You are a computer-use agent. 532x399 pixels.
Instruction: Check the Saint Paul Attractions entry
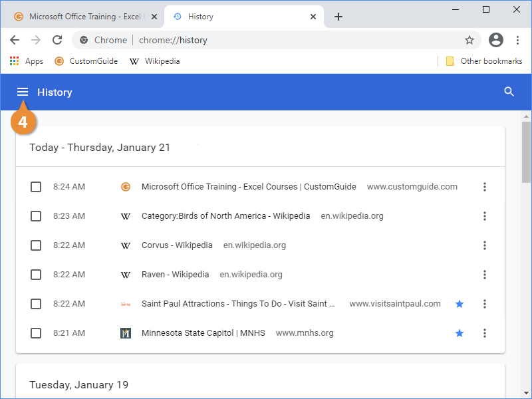(x=36, y=304)
